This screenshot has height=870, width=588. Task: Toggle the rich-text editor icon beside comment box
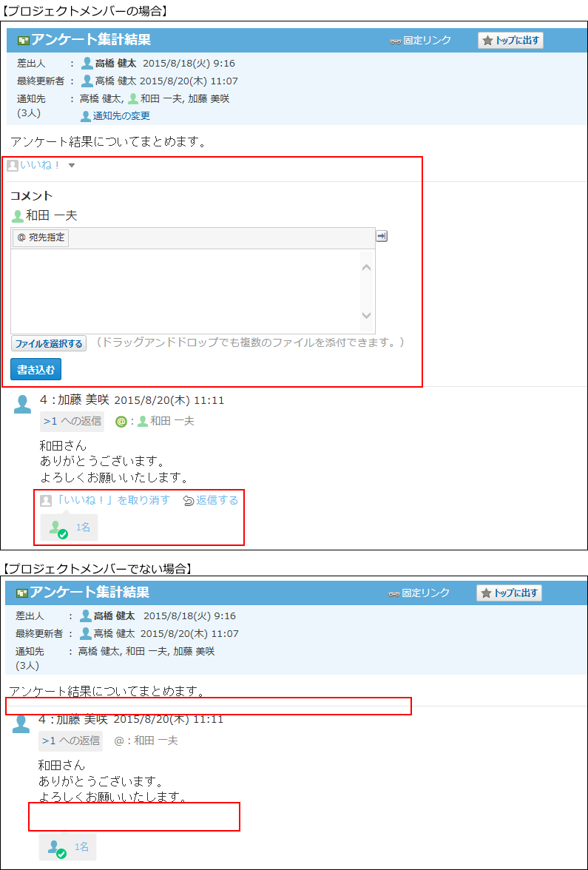[x=382, y=237]
